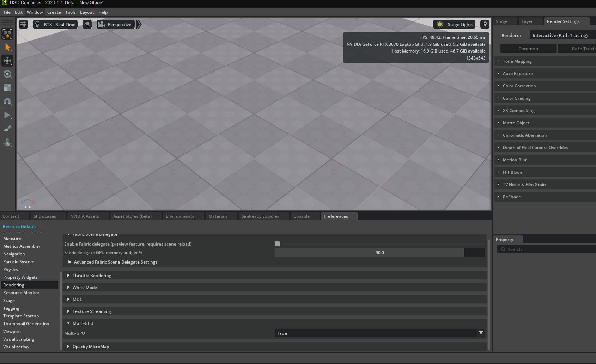
Task: Enable the Snap magnet tool
Action: tap(7, 101)
